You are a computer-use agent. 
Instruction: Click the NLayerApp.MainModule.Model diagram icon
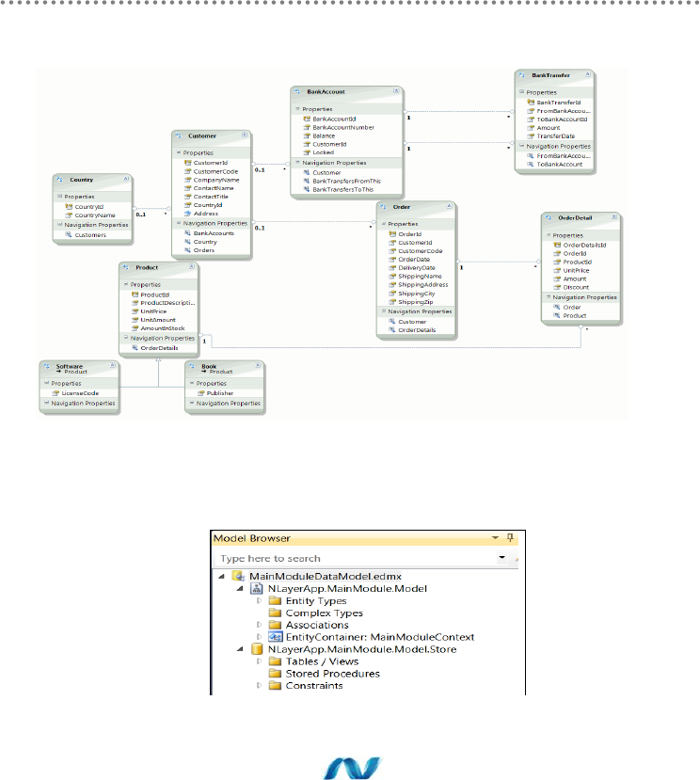(256, 589)
